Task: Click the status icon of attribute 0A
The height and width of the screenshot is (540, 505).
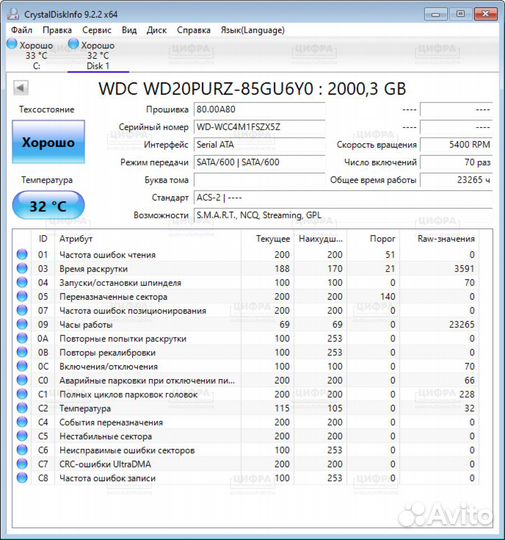Action: click(x=22, y=338)
